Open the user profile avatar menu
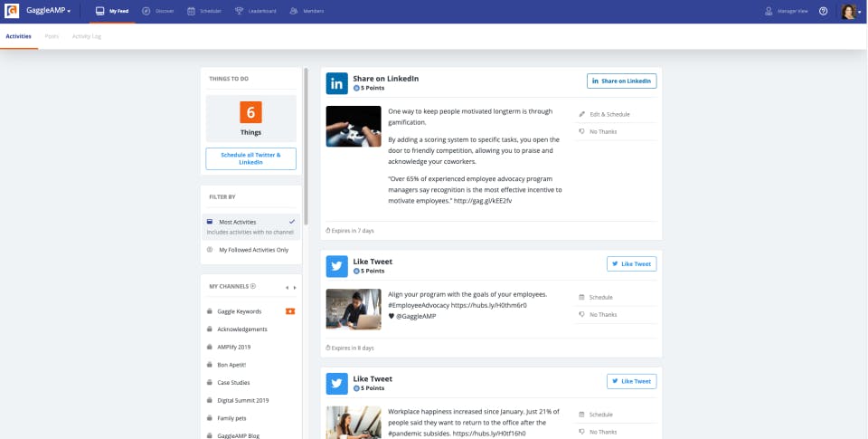The height and width of the screenshot is (439, 868). pyautogui.click(x=851, y=11)
